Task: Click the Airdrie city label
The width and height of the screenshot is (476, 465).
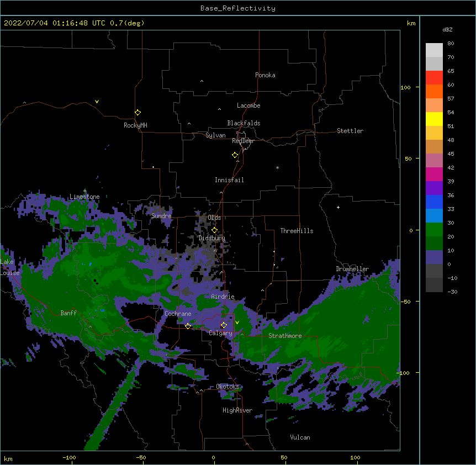Action: coord(223,297)
